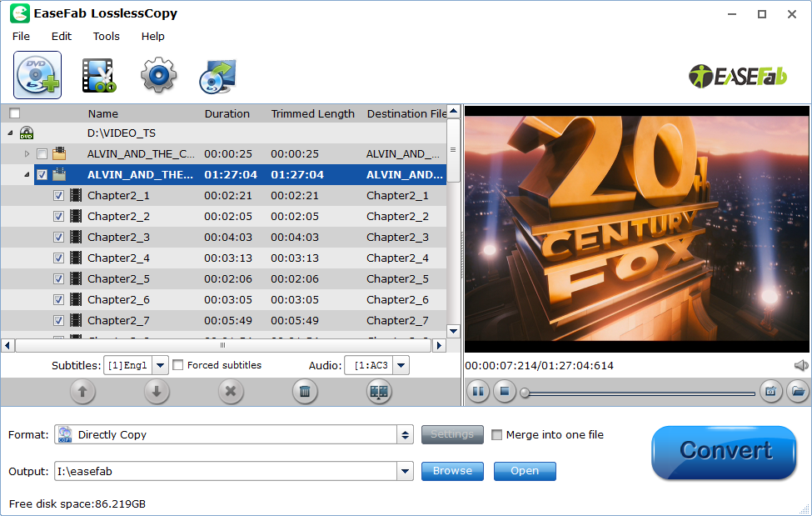The height and width of the screenshot is (516, 812).
Task: Click the split video button
Action: coord(379,392)
